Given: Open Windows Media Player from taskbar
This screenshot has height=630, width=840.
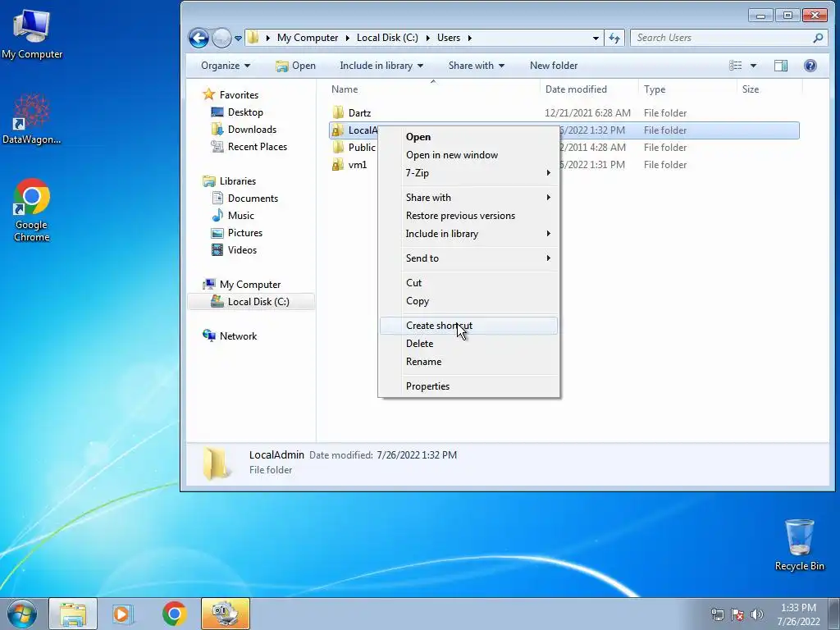Looking at the screenshot, I should pos(123,614).
